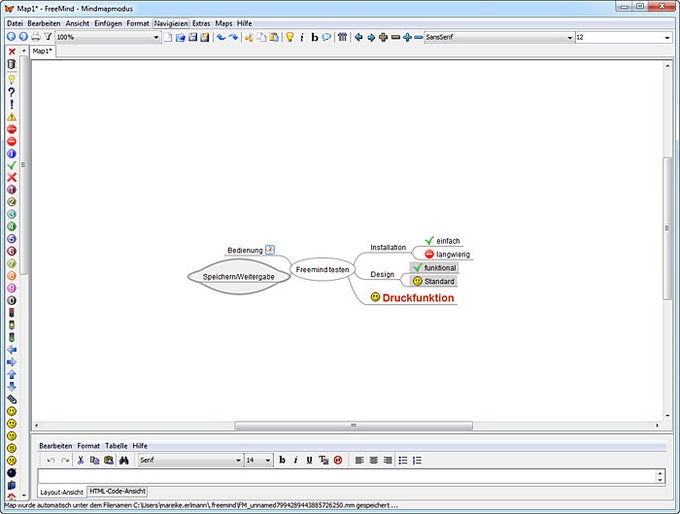Open the font size 12 dropdown
Screen dimensions: 680x514
[667, 38]
